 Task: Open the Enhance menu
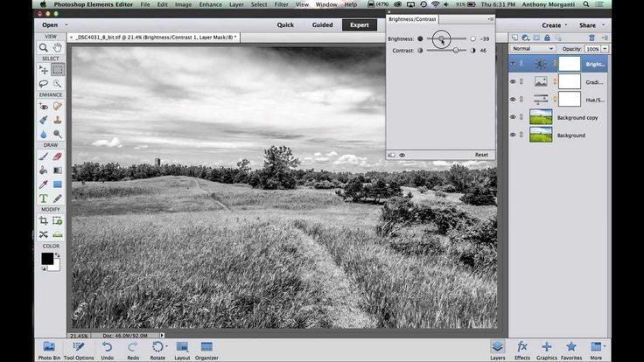coord(210,4)
